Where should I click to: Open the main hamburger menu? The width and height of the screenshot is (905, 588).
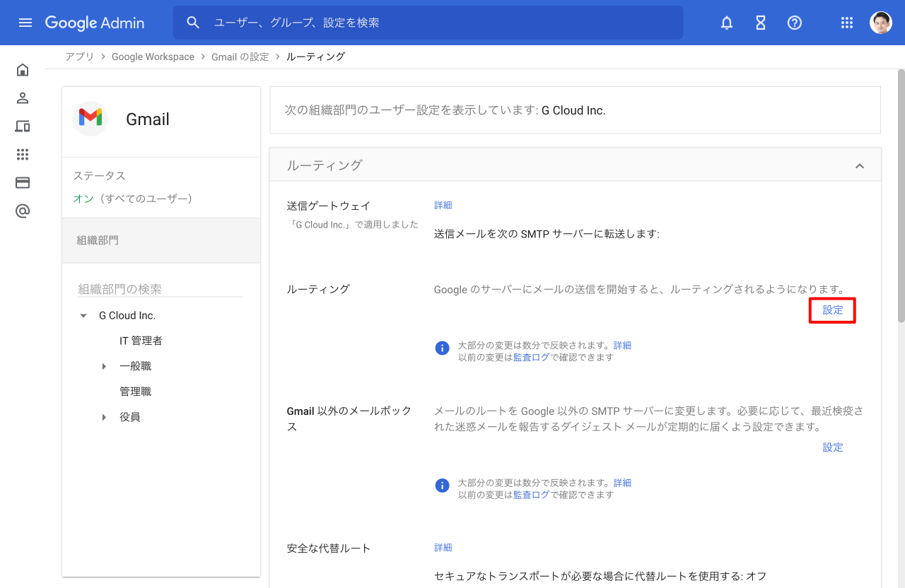tap(25, 23)
